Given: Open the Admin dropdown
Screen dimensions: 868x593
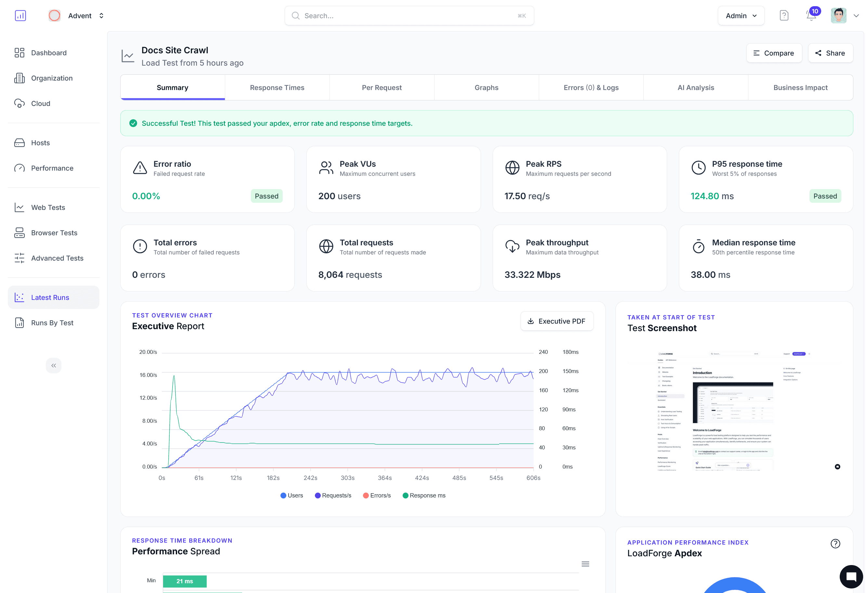Looking at the screenshot, I should point(741,15).
